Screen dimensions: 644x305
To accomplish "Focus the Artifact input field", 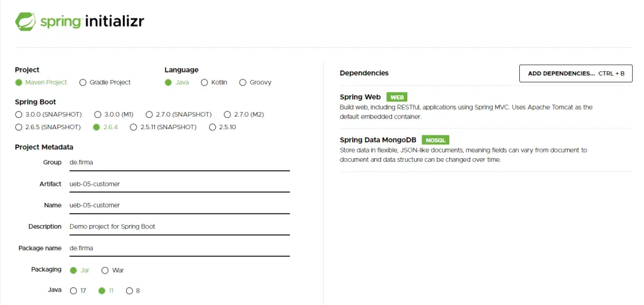I will click(x=180, y=184).
